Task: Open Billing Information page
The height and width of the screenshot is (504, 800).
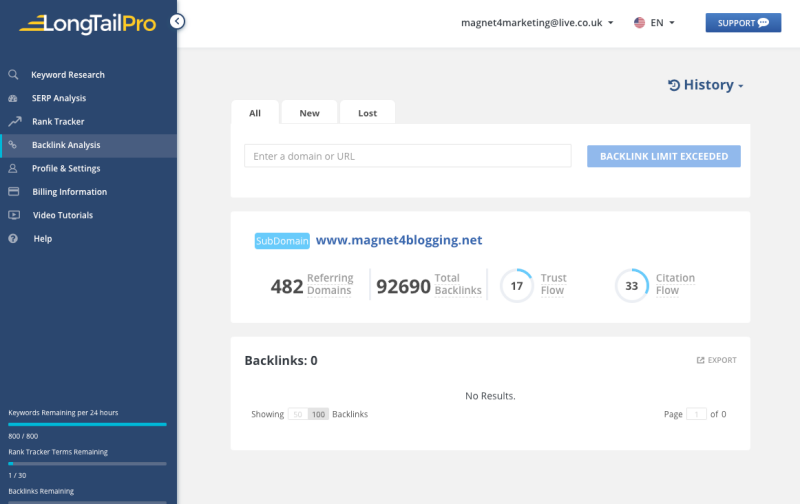Action: (x=70, y=192)
